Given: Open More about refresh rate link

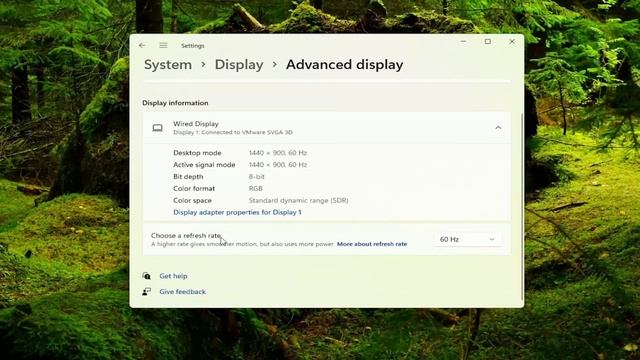Looking at the screenshot, I should point(372,244).
